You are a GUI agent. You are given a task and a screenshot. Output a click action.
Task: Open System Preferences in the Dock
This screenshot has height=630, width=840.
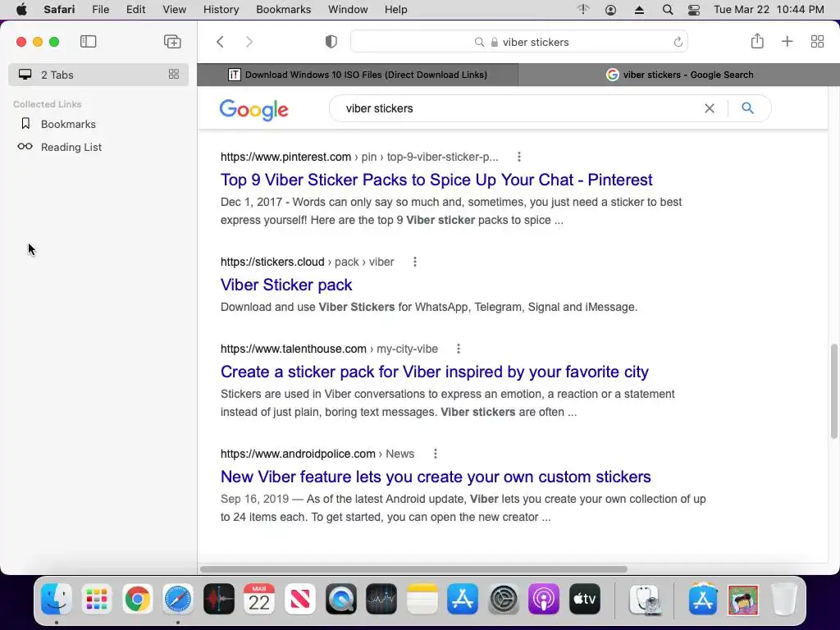pyautogui.click(x=504, y=598)
